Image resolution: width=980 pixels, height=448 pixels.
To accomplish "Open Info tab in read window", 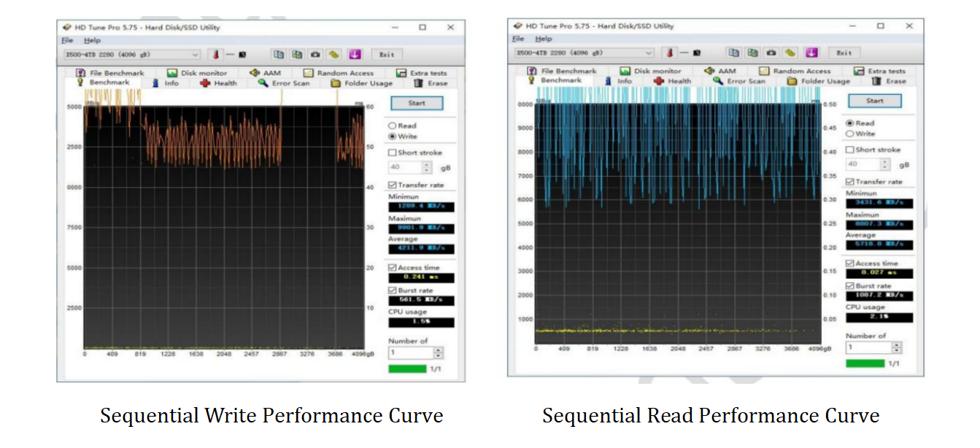I will point(618,81).
